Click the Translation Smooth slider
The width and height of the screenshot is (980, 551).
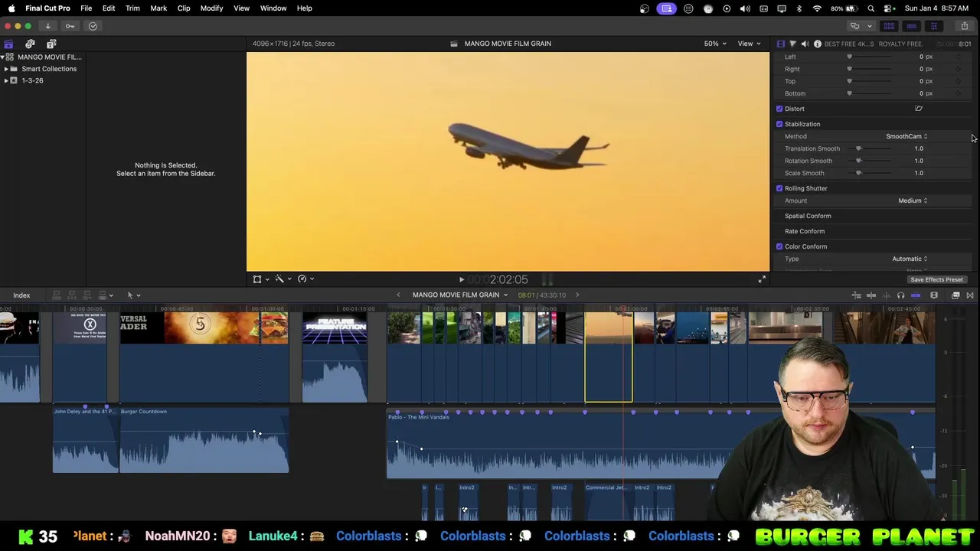[x=871, y=148]
